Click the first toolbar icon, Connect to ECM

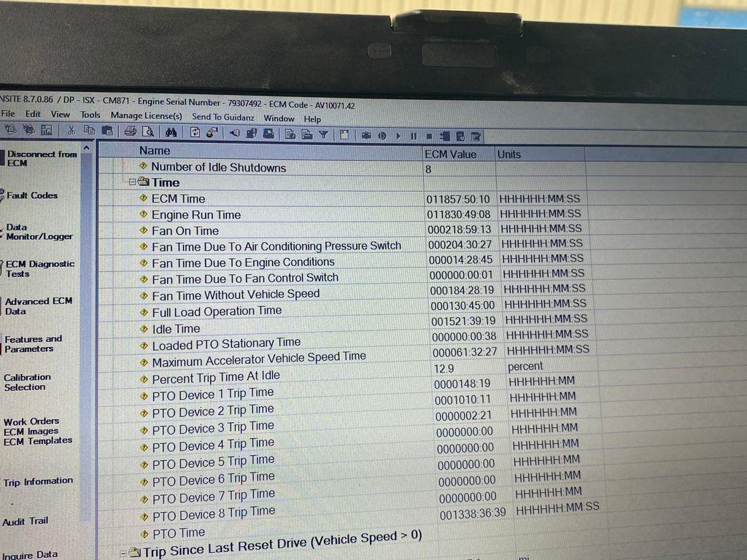(10, 129)
